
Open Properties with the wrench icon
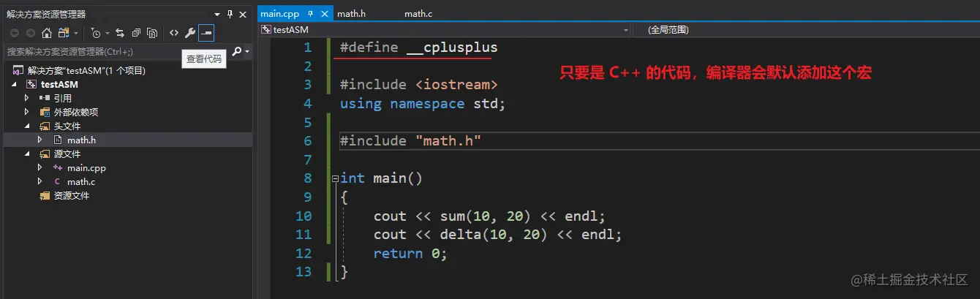[x=190, y=33]
